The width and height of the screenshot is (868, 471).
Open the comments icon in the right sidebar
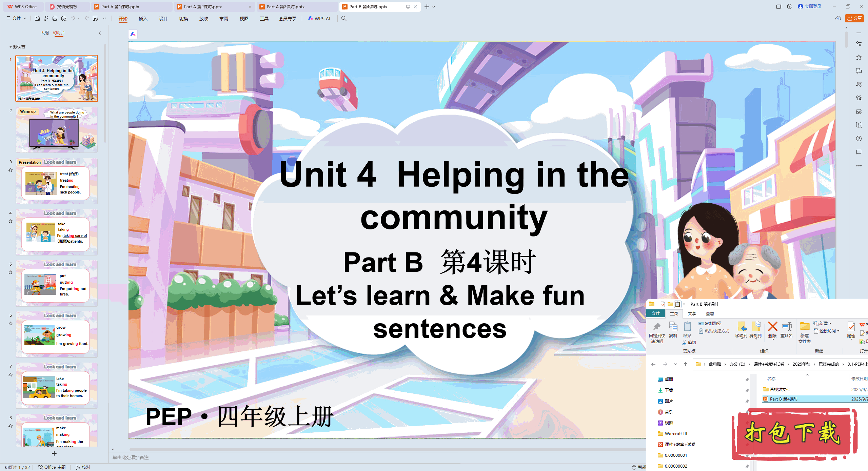click(859, 152)
